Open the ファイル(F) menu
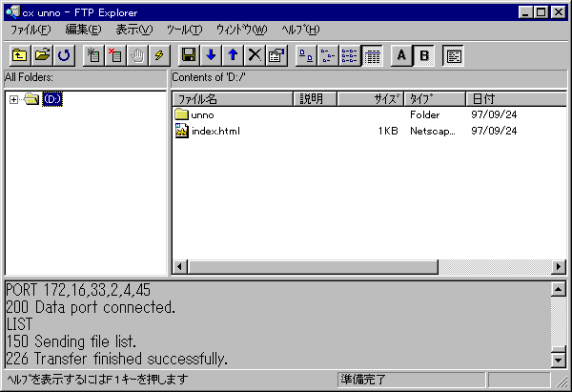 (x=31, y=30)
